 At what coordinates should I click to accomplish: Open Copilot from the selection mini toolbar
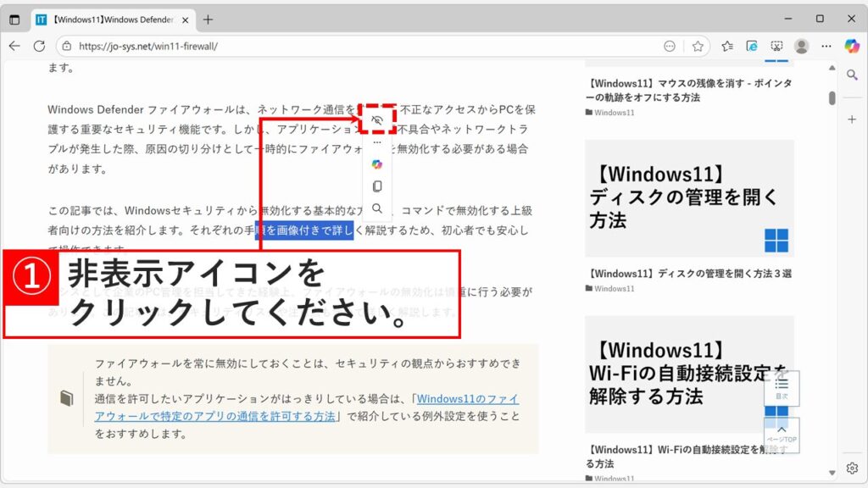[x=377, y=164]
